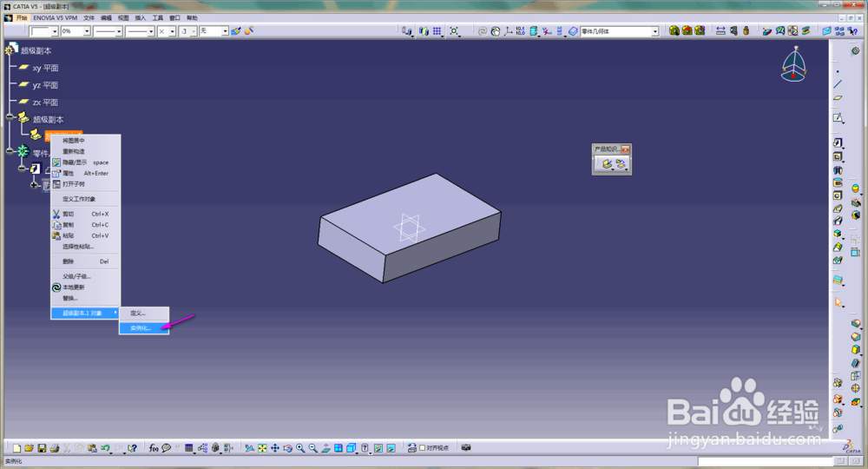Image resolution: width=868 pixels, height=469 pixels.
Task: Choose 属性 in context menu
Action: pyautogui.click(x=85, y=174)
